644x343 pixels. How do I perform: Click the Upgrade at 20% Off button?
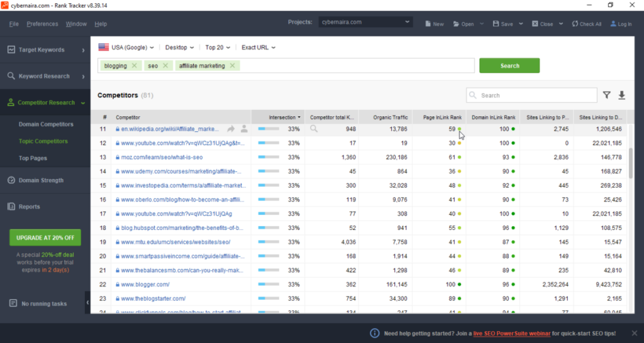pos(45,237)
